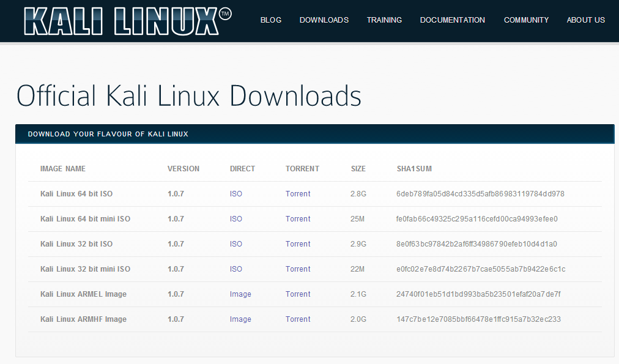The height and width of the screenshot is (364, 619).
Task: Click the Official Kali Linux Downloads heading
Action: coord(189,95)
